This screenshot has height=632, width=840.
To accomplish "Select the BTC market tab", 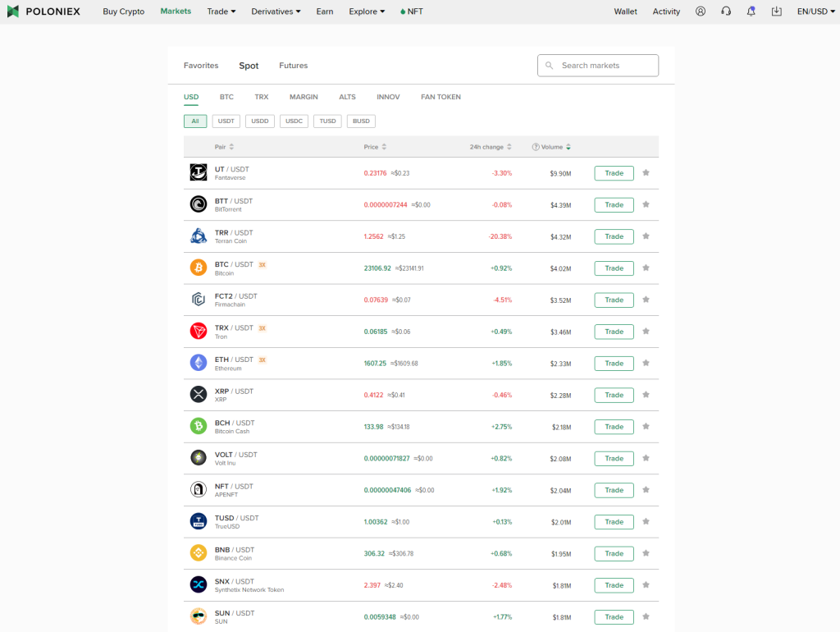I will pyautogui.click(x=226, y=97).
